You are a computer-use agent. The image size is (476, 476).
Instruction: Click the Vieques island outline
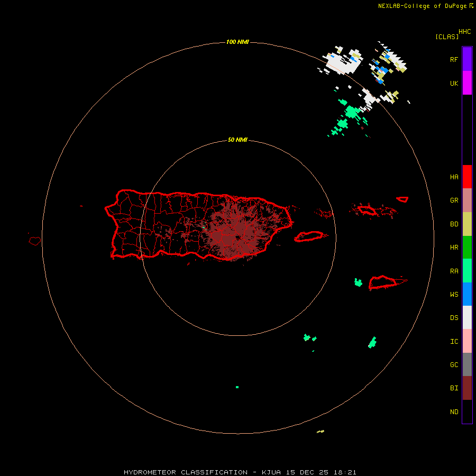[309, 236]
